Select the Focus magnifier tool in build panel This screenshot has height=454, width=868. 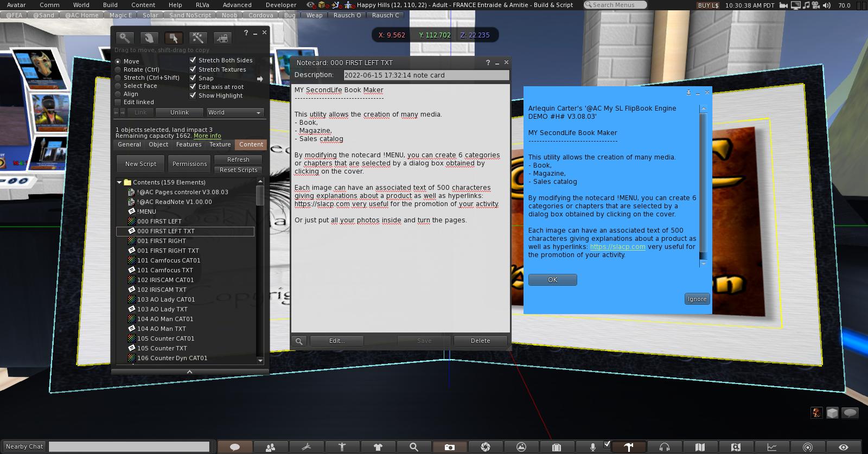click(x=125, y=37)
